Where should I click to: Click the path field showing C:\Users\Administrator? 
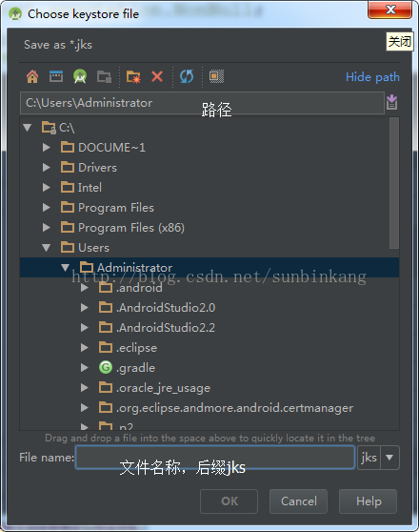pyautogui.click(x=202, y=103)
